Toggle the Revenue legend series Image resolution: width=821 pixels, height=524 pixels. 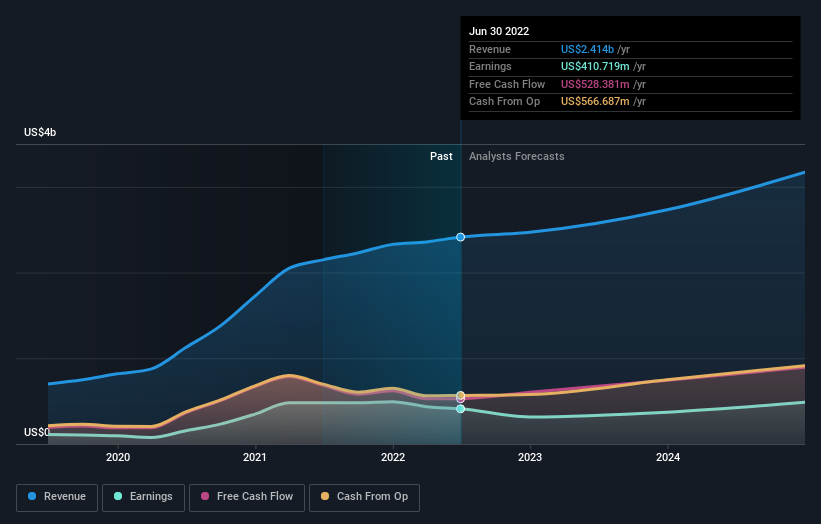pyautogui.click(x=57, y=497)
